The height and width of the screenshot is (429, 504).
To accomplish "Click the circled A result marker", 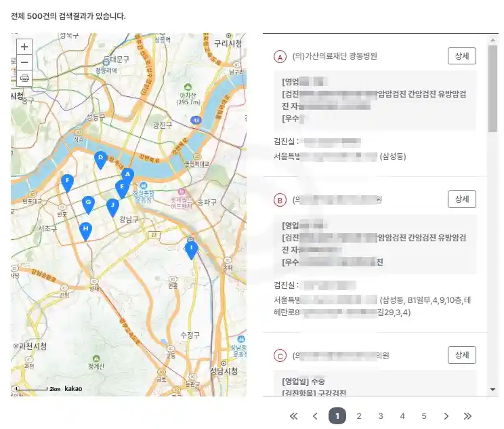I will [x=280, y=57].
